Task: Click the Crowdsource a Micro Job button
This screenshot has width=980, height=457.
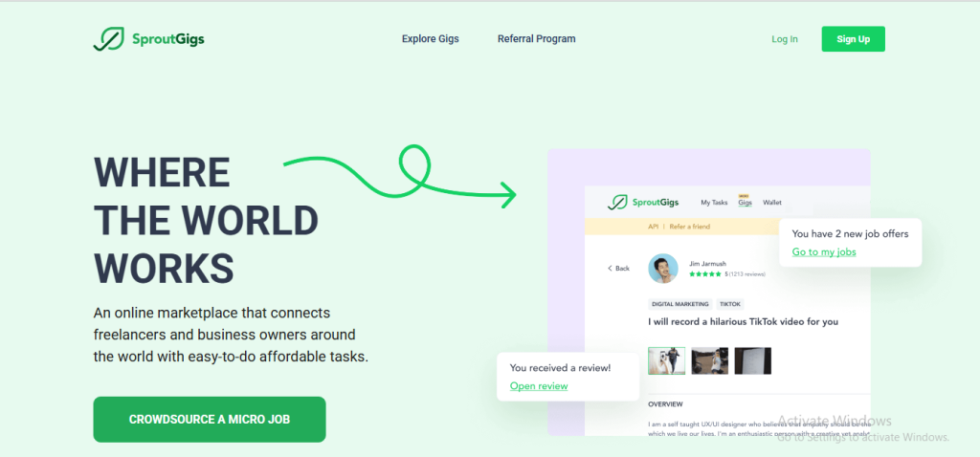Action: click(x=209, y=420)
